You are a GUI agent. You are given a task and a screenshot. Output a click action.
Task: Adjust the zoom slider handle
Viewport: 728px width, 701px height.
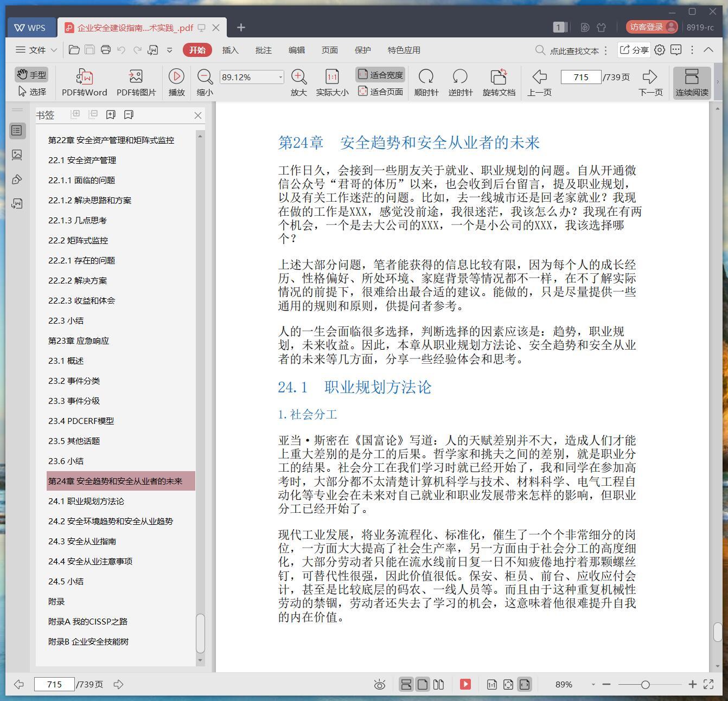(x=646, y=685)
